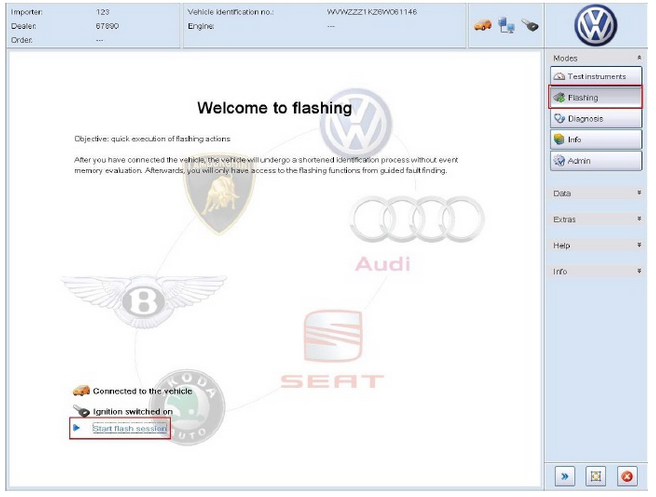
Task: Click the Engine label in header
Action: 201,26
